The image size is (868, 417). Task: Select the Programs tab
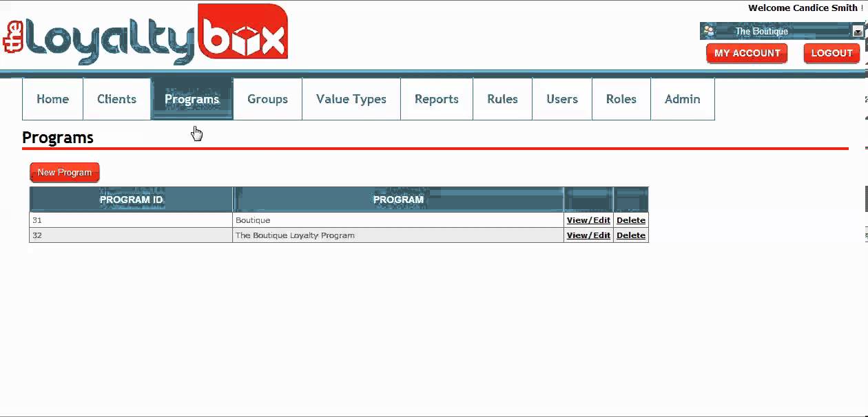192,99
